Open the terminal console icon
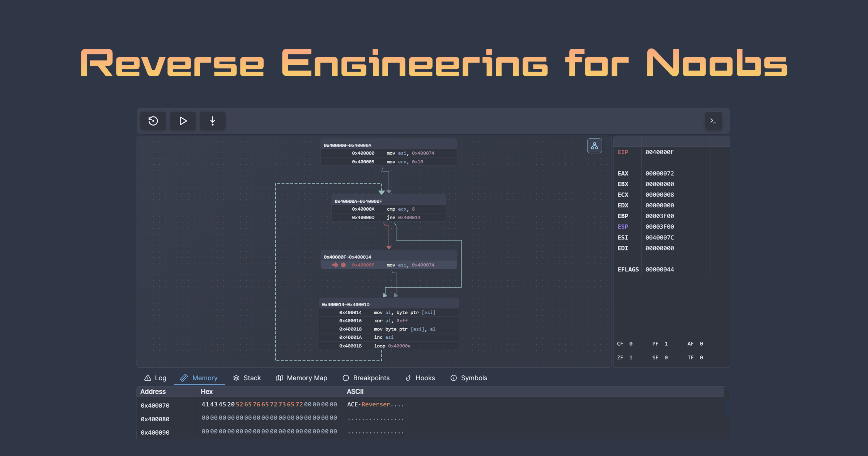The height and width of the screenshot is (456, 868). tap(713, 121)
